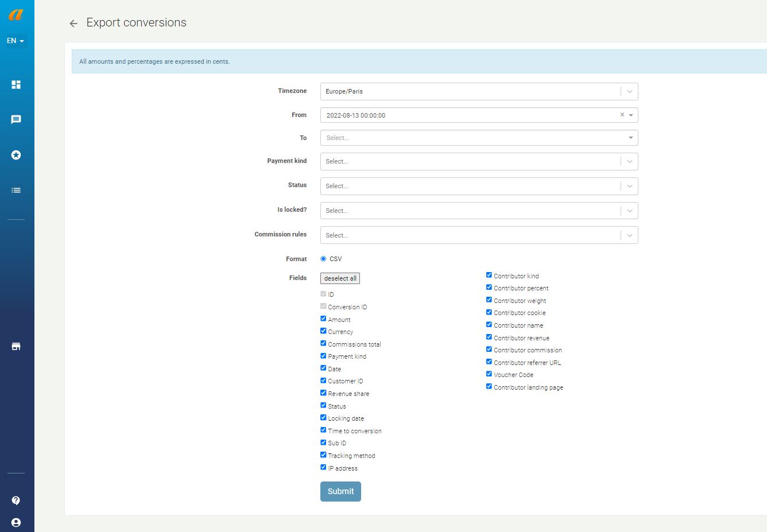767x532 pixels.
Task: Open the list icon in sidebar
Action: (16, 190)
